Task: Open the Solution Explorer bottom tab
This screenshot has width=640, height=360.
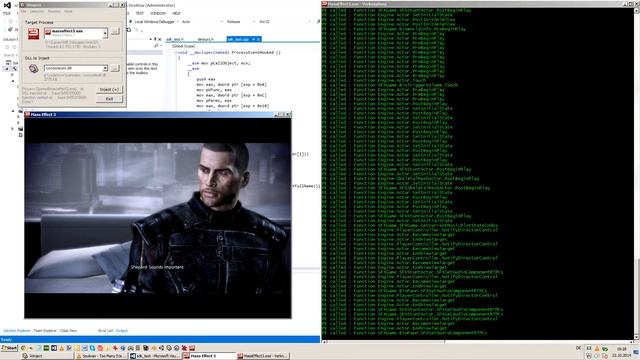Action: pyautogui.click(x=17, y=331)
